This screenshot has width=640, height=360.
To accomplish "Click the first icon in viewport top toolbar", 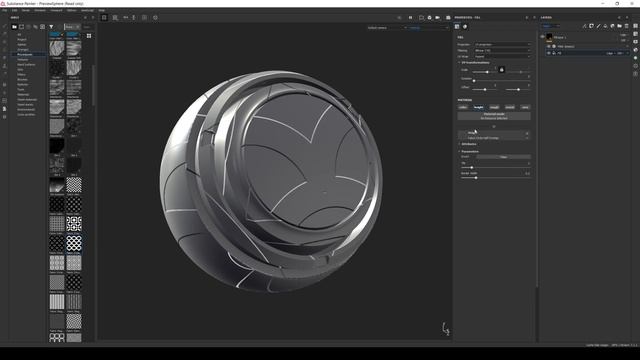I will click(104, 18).
